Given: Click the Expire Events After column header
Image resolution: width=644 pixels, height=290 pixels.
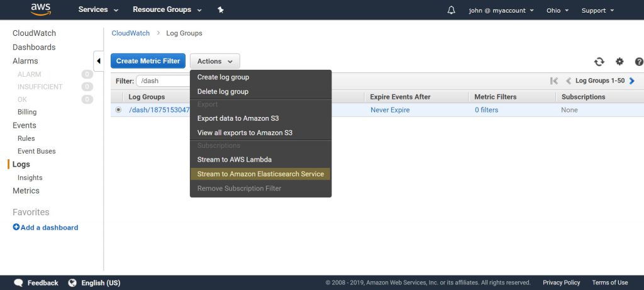Looking at the screenshot, I should (400, 97).
